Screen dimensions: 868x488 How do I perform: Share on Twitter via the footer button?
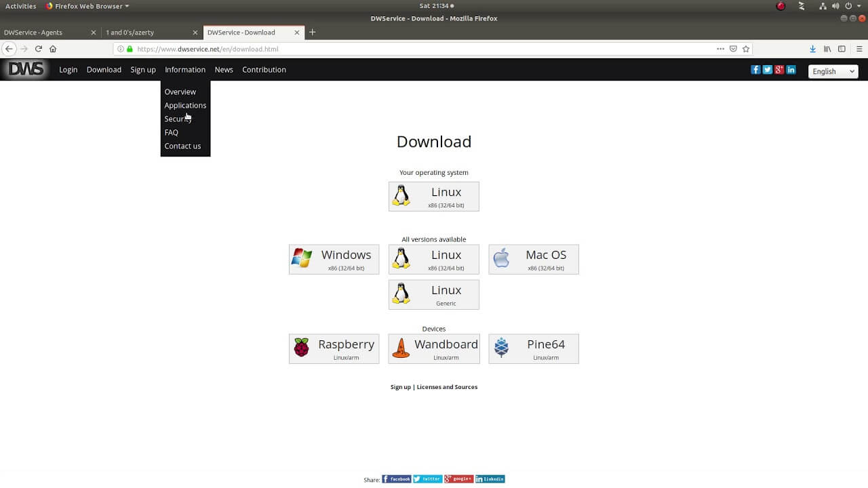click(428, 479)
